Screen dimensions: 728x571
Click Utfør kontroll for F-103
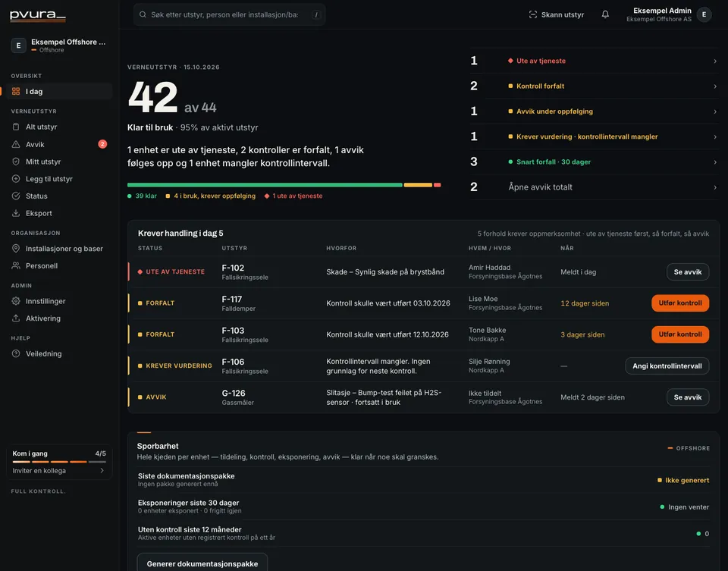click(680, 334)
